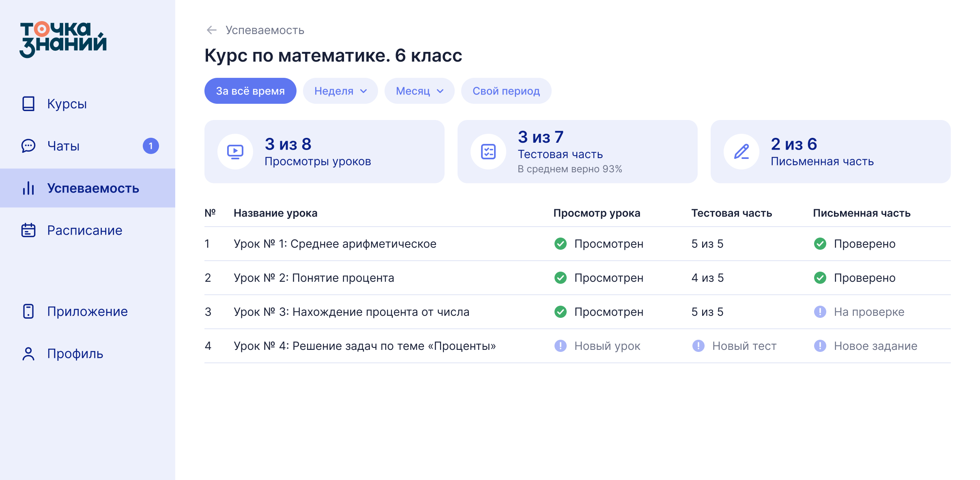Click the Новый тест status text

click(744, 346)
